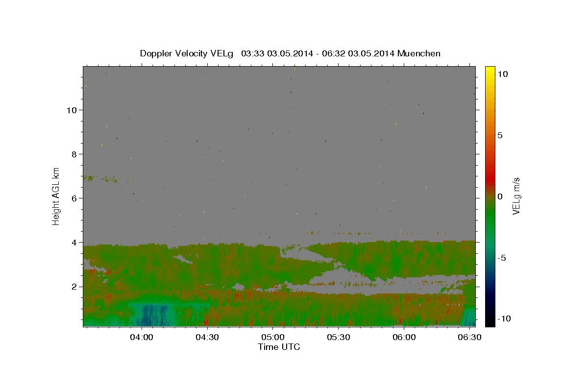Viewport: 588px width, 392px height.
Task: Select the 05:30 time tick label
Action: 339,337
